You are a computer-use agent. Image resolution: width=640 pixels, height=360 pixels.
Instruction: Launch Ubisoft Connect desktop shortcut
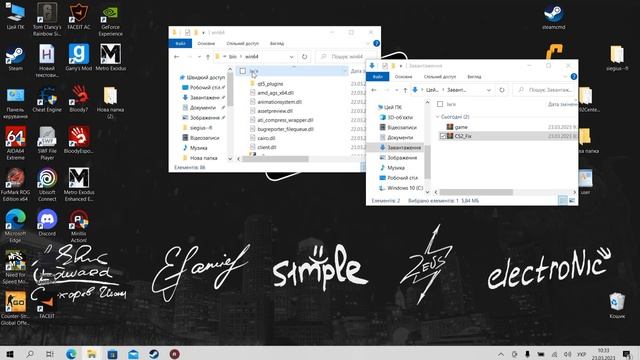tap(47, 184)
